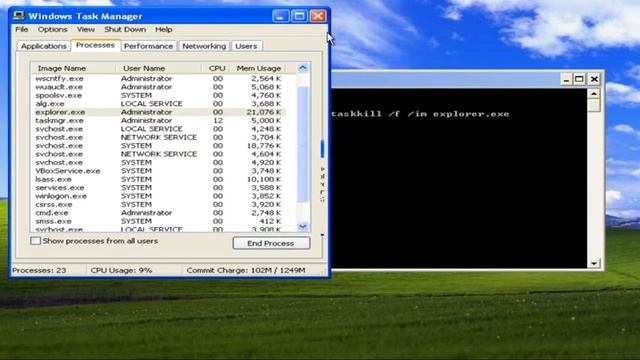The width and height of the screenshot is (640, 360).
Task: Select the alg.exe process
Action: (x=159, y=104)
